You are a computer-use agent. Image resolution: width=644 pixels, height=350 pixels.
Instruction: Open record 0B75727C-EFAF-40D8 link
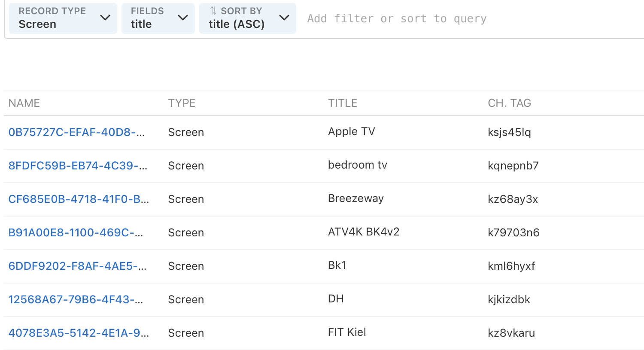76,132
